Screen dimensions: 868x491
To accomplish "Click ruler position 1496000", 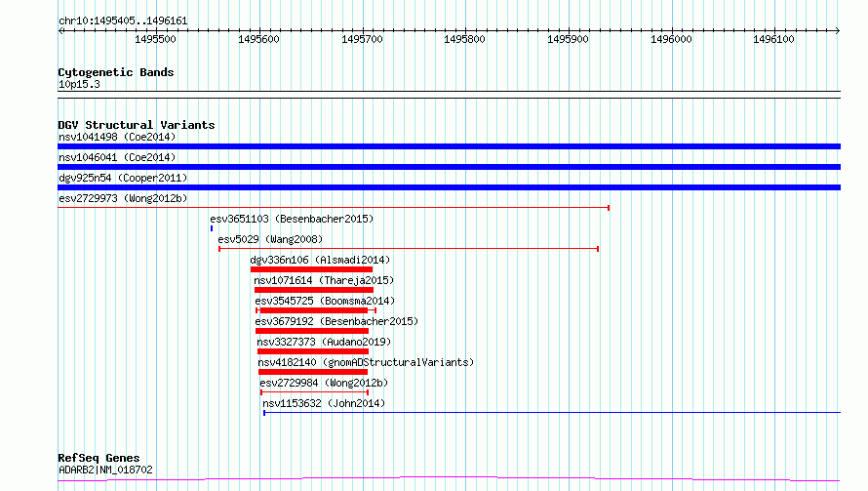I will [671, 39].
